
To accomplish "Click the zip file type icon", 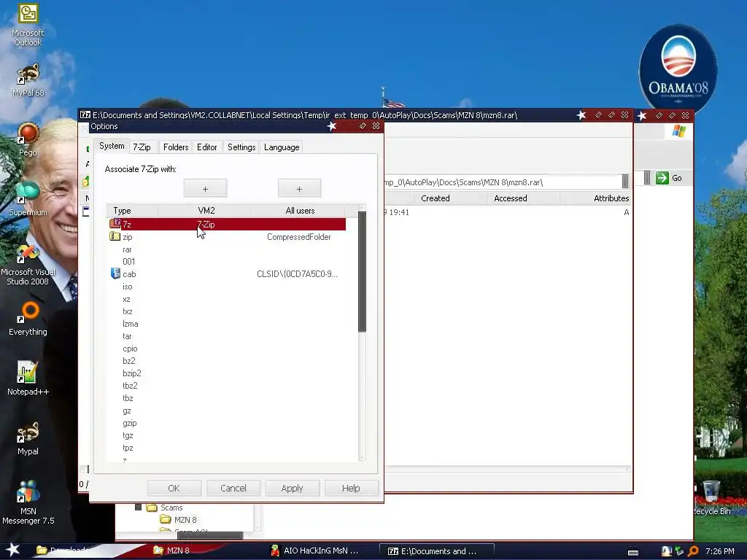I will click(115, 236).
